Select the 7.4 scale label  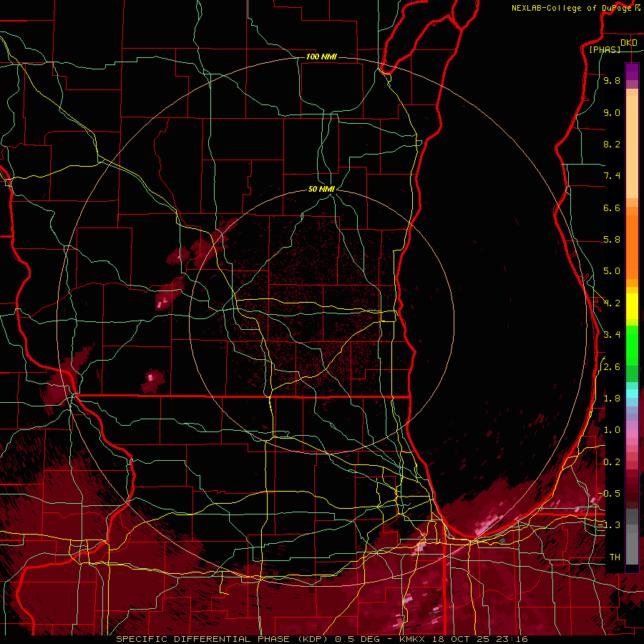coord(612,176)
